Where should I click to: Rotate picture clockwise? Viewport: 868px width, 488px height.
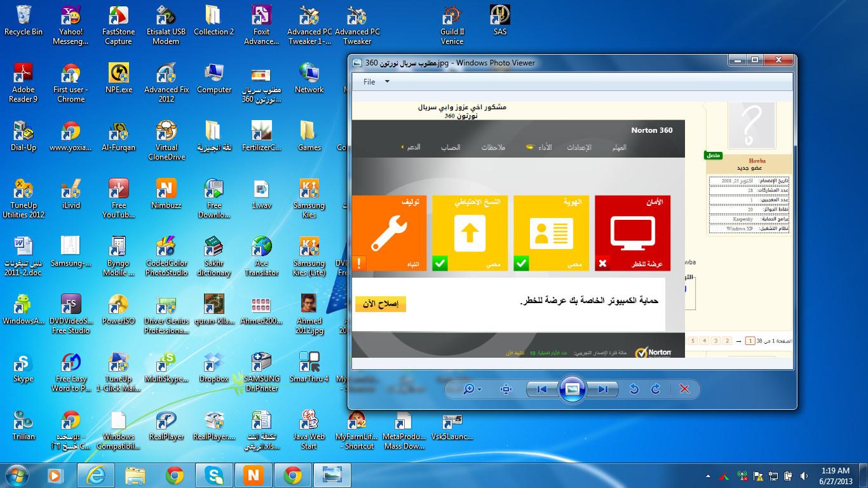tap(656, 389)
